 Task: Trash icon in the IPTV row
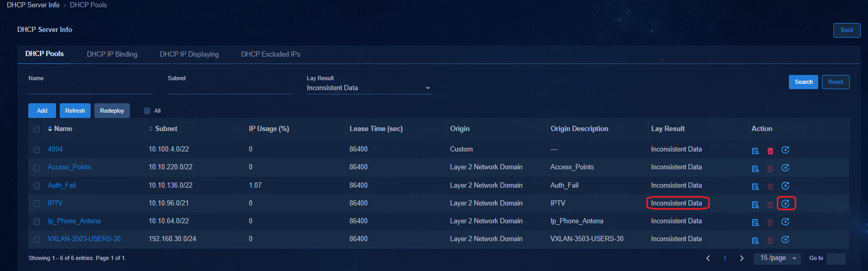coord(770,204)
